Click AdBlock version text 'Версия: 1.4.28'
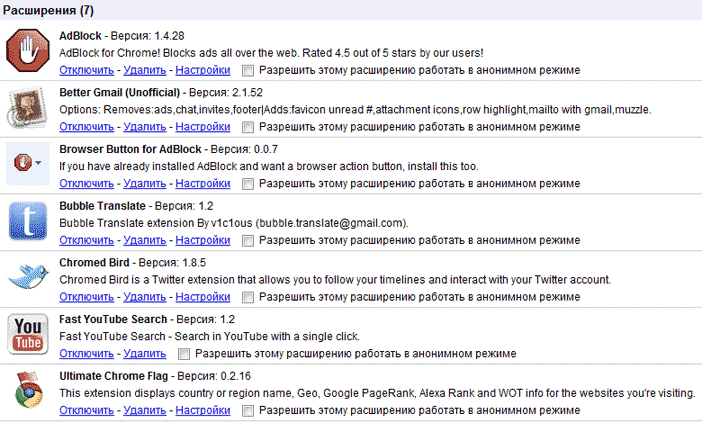This screenshot has width=702, height=423. tap(147, 36)
